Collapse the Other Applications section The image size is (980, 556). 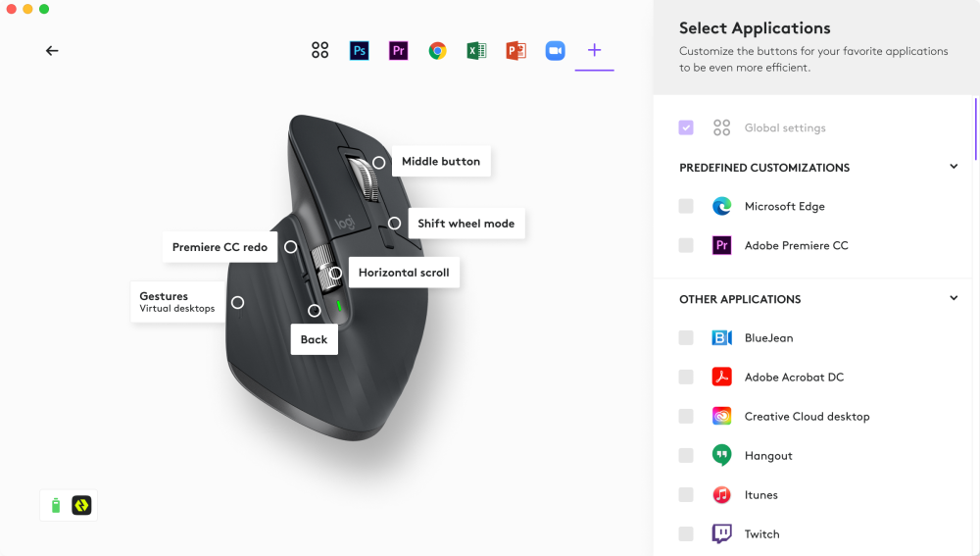tap(954, 298)
